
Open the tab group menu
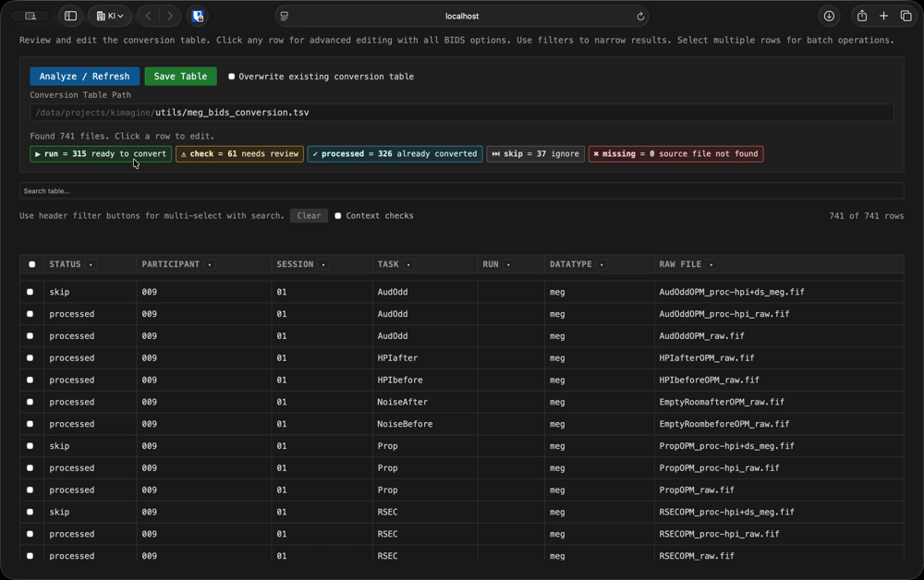[110, 16]
